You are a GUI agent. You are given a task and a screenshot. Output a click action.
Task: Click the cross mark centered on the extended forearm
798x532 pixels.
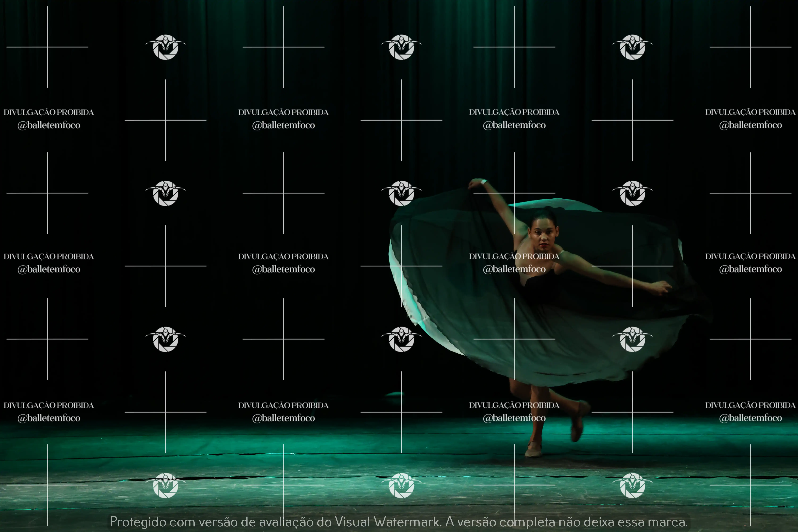632,266
